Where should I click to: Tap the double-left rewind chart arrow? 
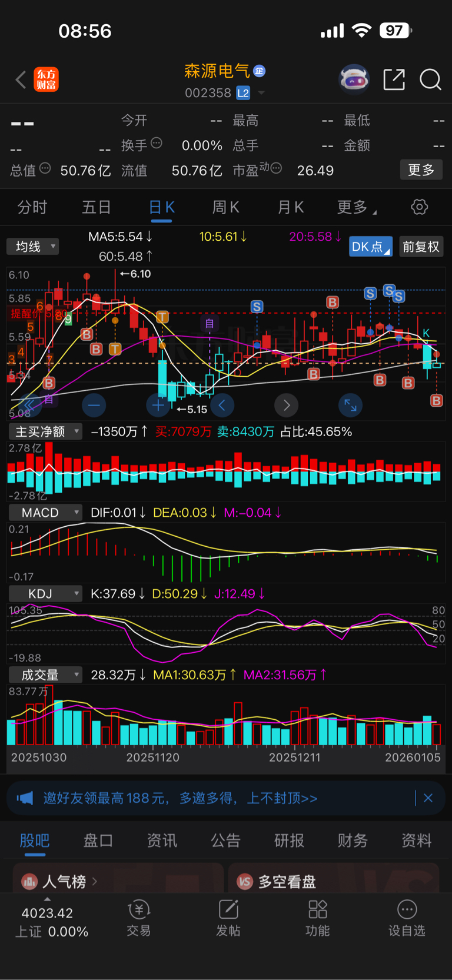pyautogui.click(x=29, y=405)
